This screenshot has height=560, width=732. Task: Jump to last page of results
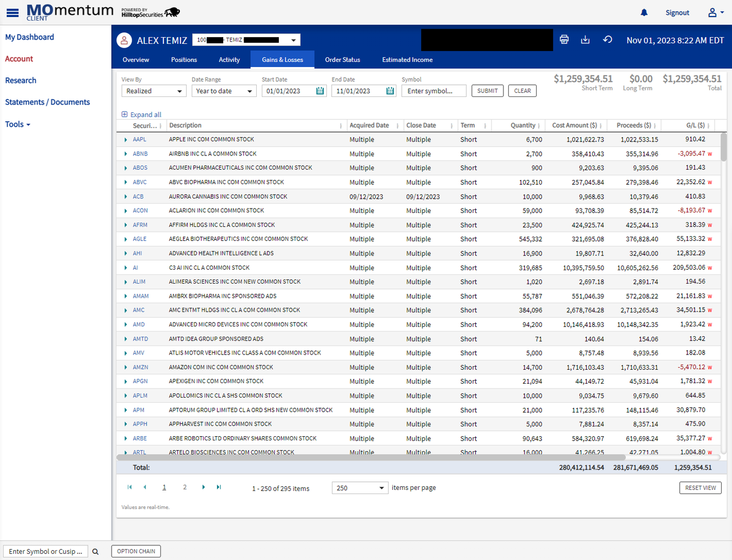click(x=218, y=487)
